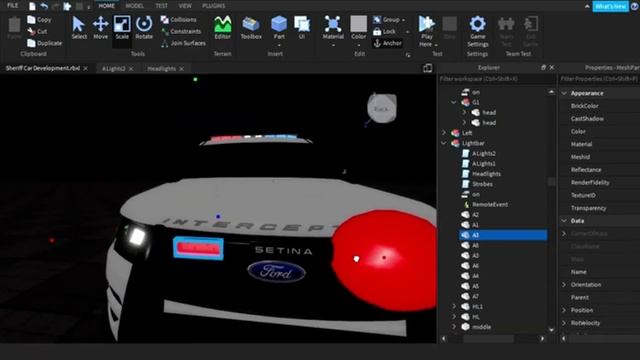Select the Select tool in Tools
This screenshot has height=360, width=640.
pos(78,28)
